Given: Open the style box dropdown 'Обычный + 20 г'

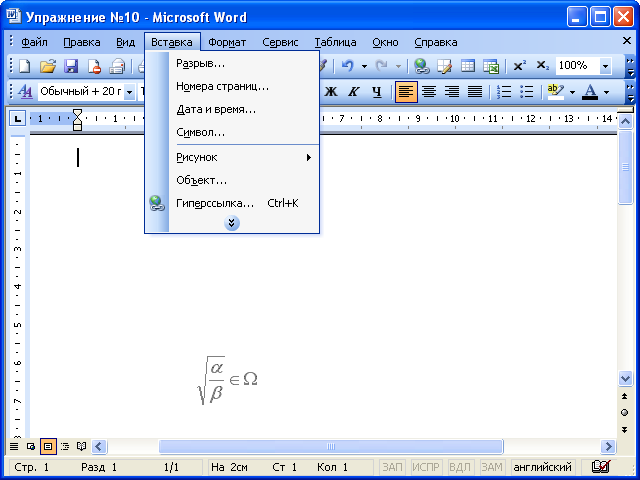Looking at the screenshot, I should click(129, 91).
